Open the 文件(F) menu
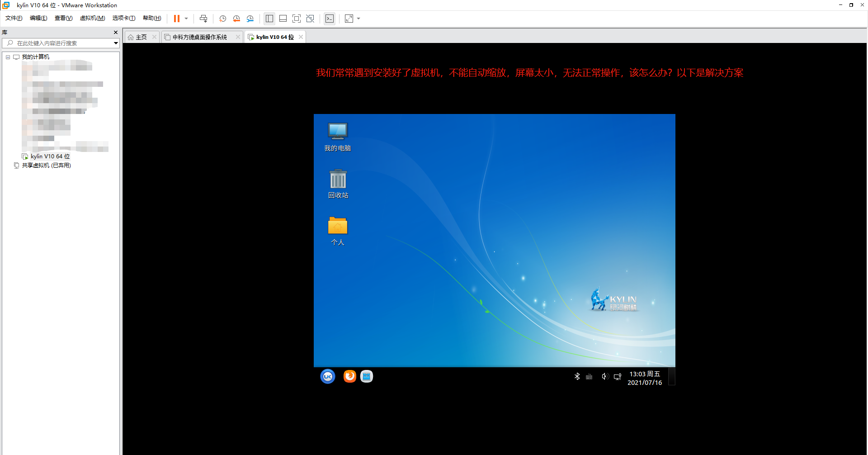868x455 pixels. click(14, 18)
